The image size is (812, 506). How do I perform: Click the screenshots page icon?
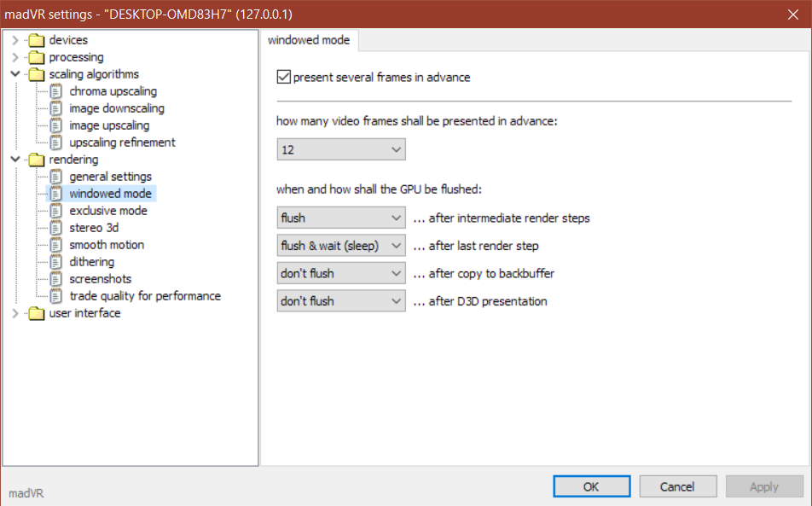tap(55, 279)
